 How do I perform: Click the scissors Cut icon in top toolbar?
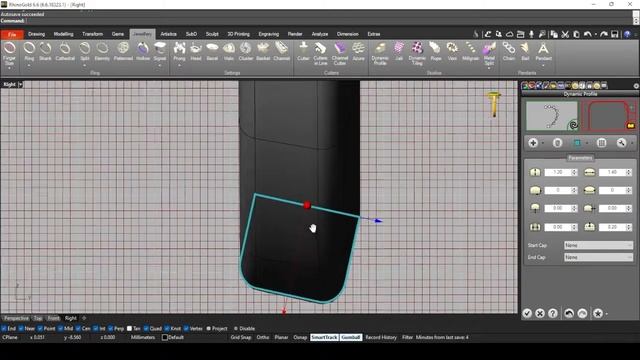click(x=565, y=34)
